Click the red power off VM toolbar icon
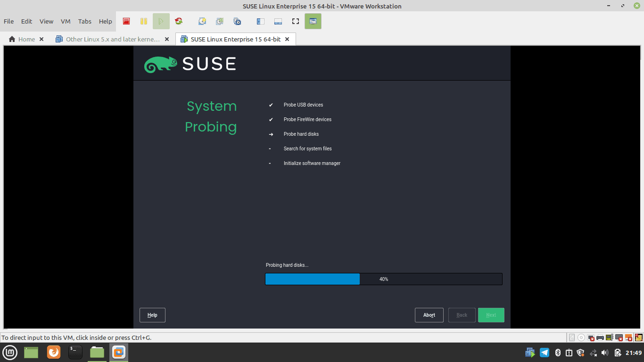The width and height of the screenshot is (644, 362). tap(126, 21)
